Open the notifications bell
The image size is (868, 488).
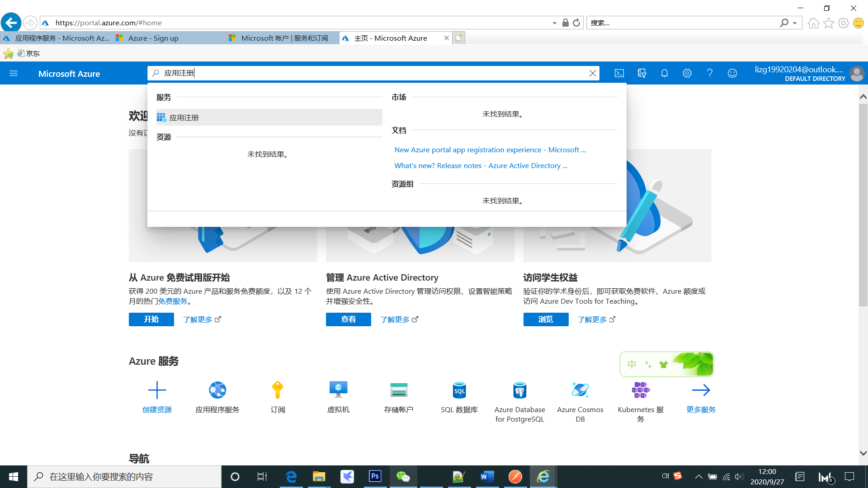(x=664, y=73)
